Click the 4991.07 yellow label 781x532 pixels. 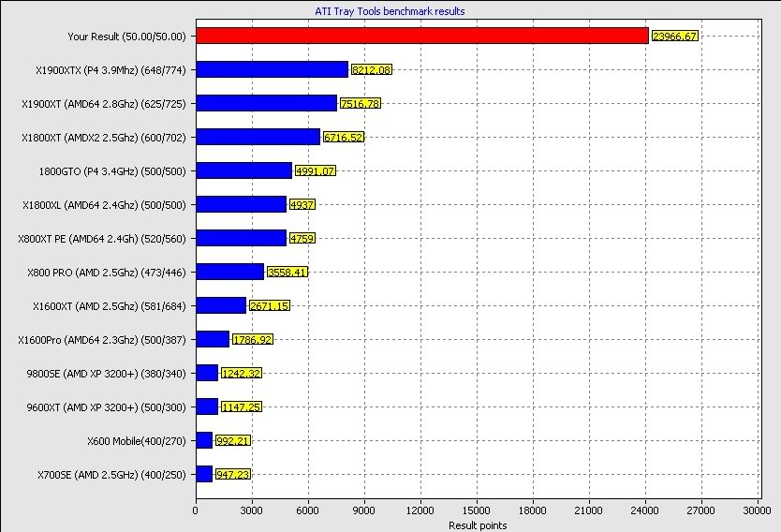click(x=315, y=171)
